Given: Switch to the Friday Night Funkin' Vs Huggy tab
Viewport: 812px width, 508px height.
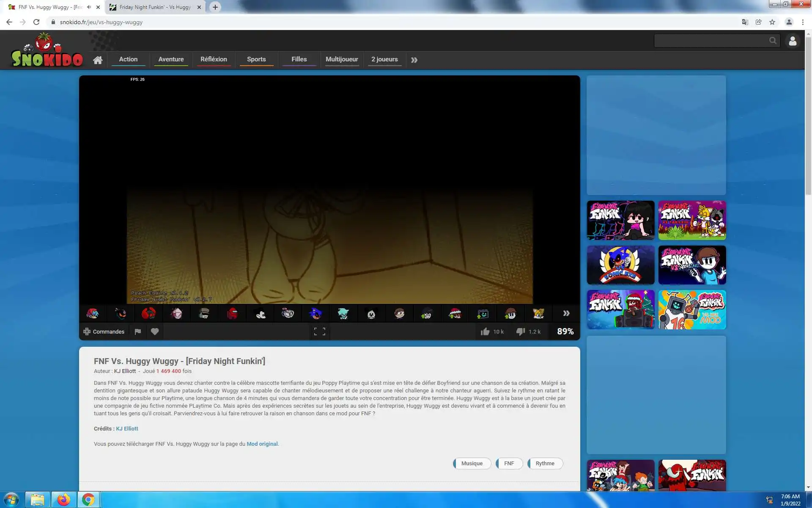Looking at the screenshot, I should click(x=155, y=7).
